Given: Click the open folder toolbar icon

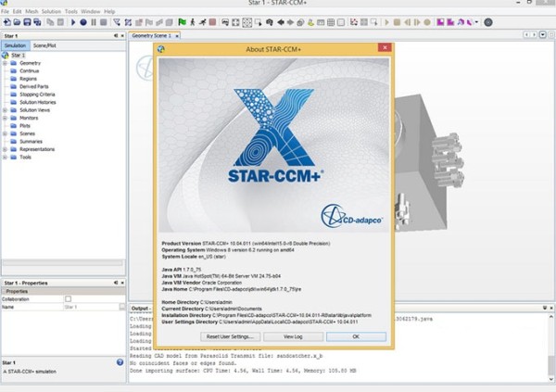Looking at the screenshot, I should pos(17,22).
